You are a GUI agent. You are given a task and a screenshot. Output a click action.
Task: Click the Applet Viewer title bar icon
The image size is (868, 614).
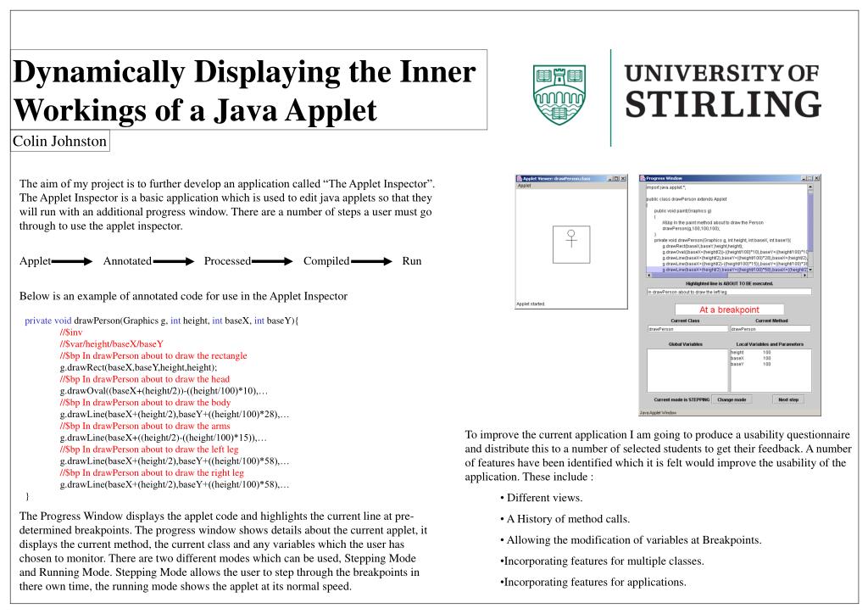[x=520, y=178]
